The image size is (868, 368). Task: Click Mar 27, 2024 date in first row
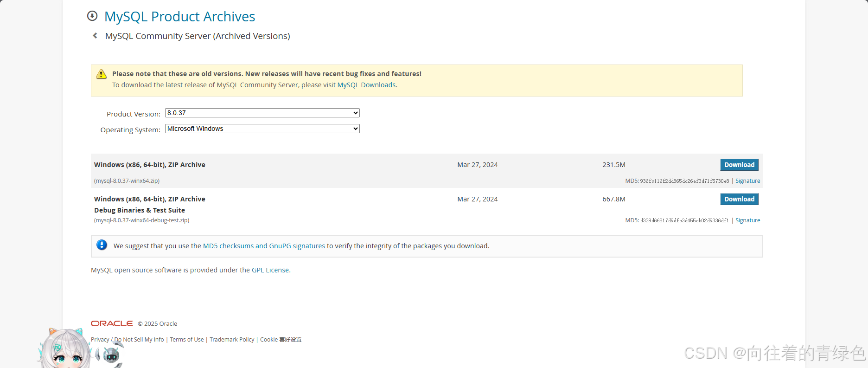pos(478,165)
